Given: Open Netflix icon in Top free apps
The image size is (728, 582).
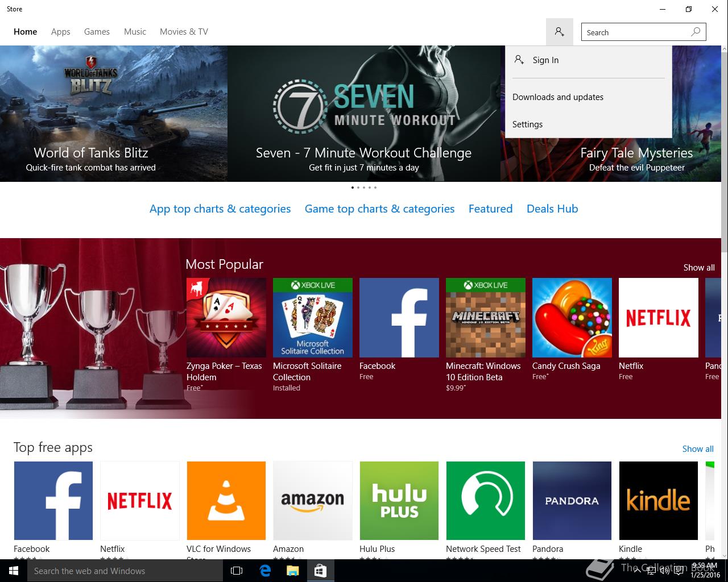Looking at the screenshot, I should coord(140,501).
